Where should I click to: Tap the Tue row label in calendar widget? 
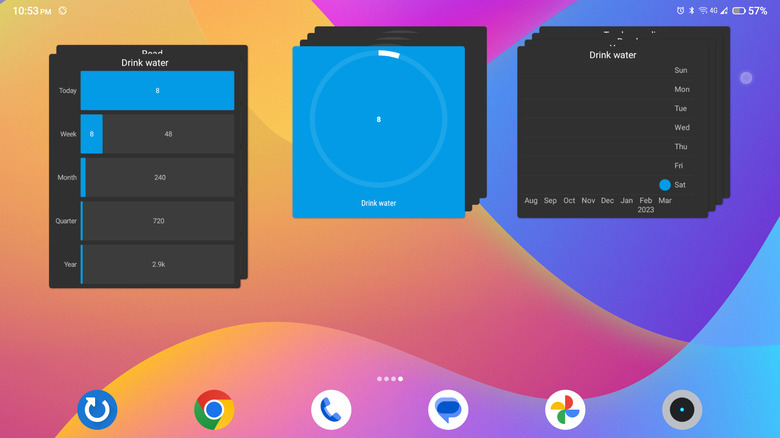[x=681, y=108]
